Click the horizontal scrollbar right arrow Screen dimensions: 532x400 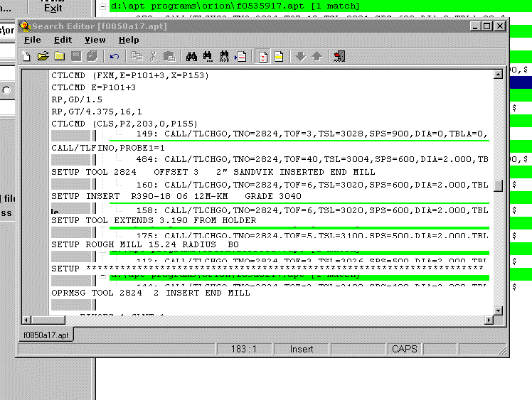pyautogui.click(x=489, y=319)
